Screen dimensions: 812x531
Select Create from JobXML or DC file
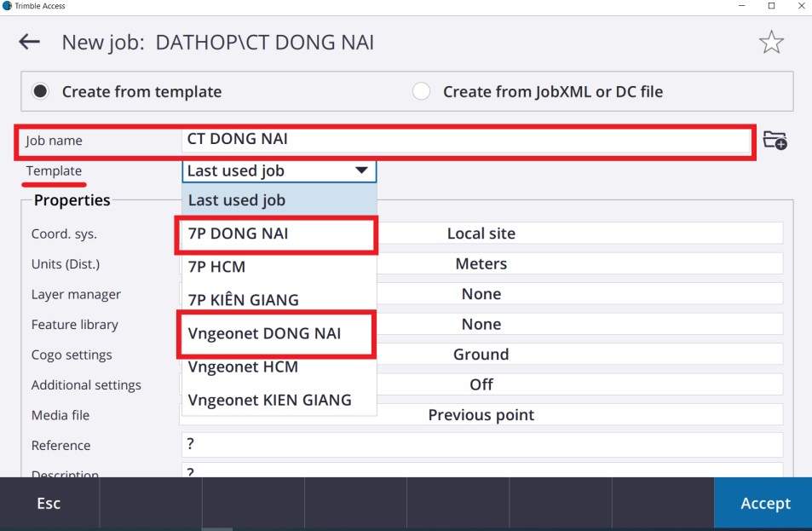[x=421, y=92]
